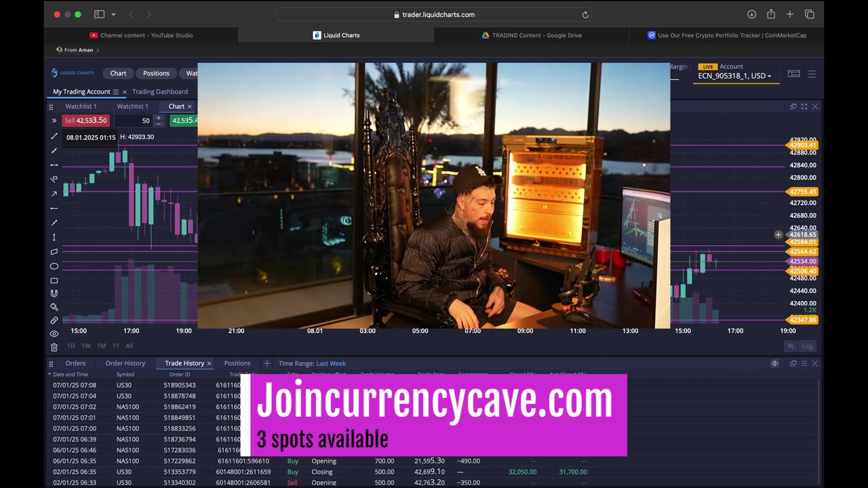Click the Sell 42,533.50 button

(x=85, y=121)
